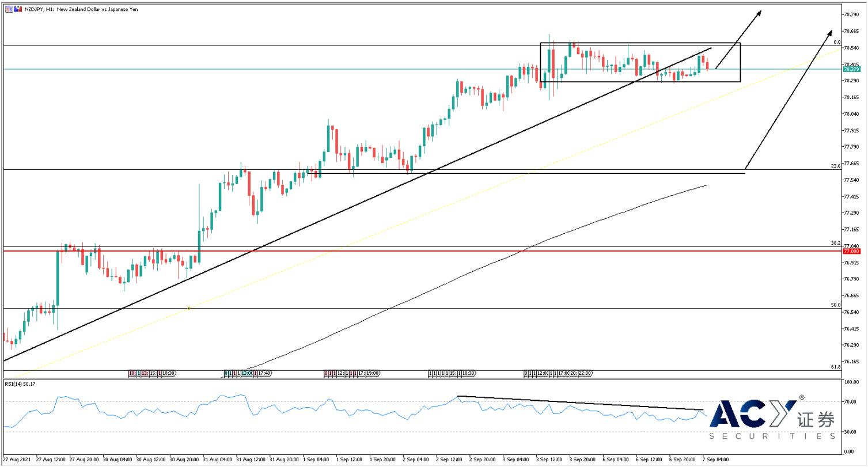This screenshot has height=467, width=868.
Task: Click the One Click Trading panel icon
Action: pos(9,9)
